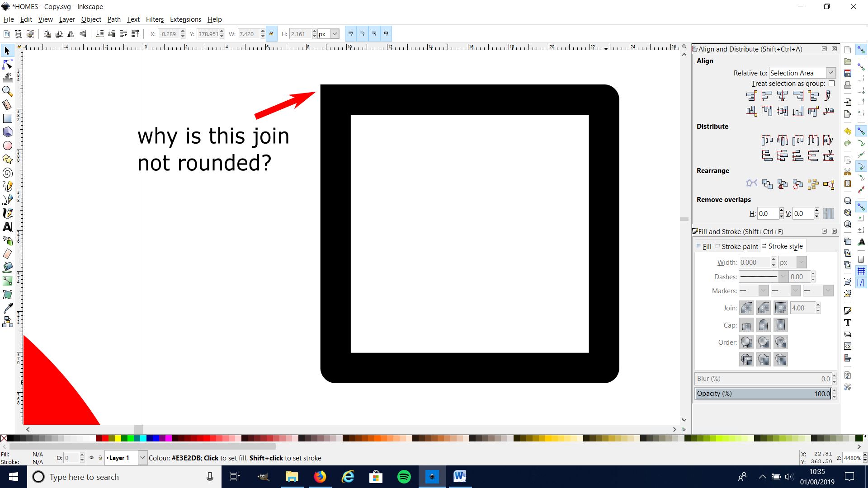Select the Ellipse tool
Viewport: 868px width, 488px height.
(8, 145)
